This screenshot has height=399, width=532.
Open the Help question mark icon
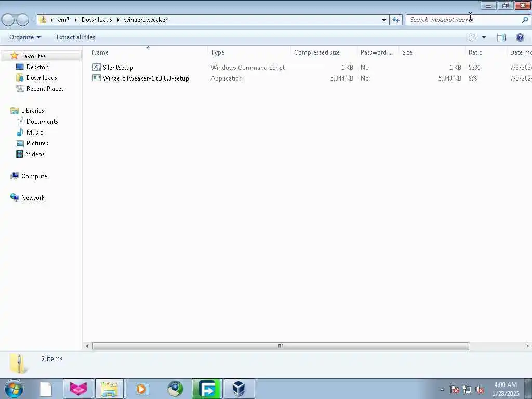(x=520, y=37)
